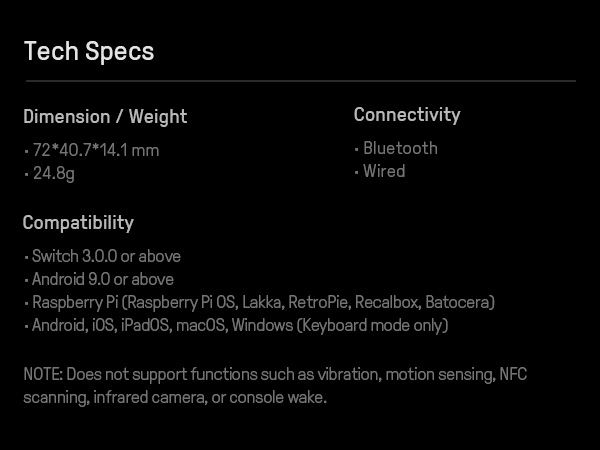Click the "Raspberry Pi OS" text in parentheses

pyautogui.click(x=190, y=302)
